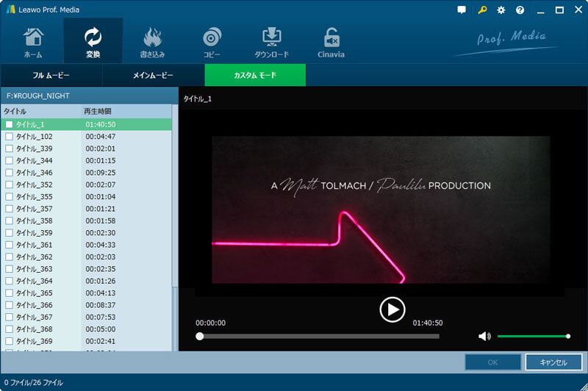Sort by the 再生時間 column header
This screenshot has height=391, width=588.
pyautogui.click(x=98, y=111)
